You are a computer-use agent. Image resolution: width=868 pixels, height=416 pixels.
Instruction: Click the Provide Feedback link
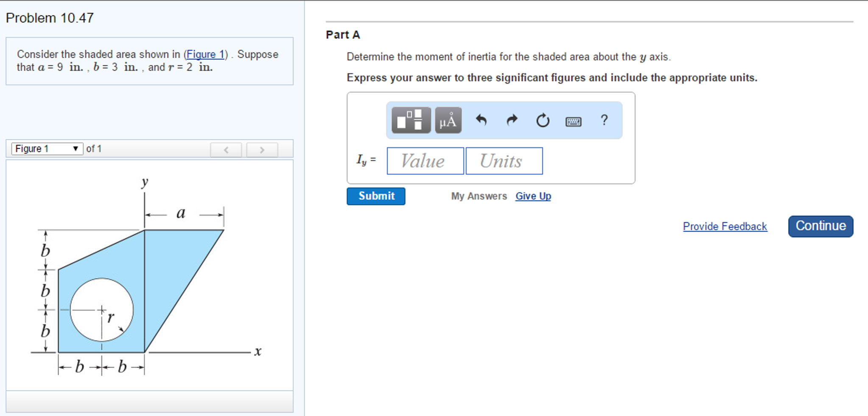click(x=725, y=226)
